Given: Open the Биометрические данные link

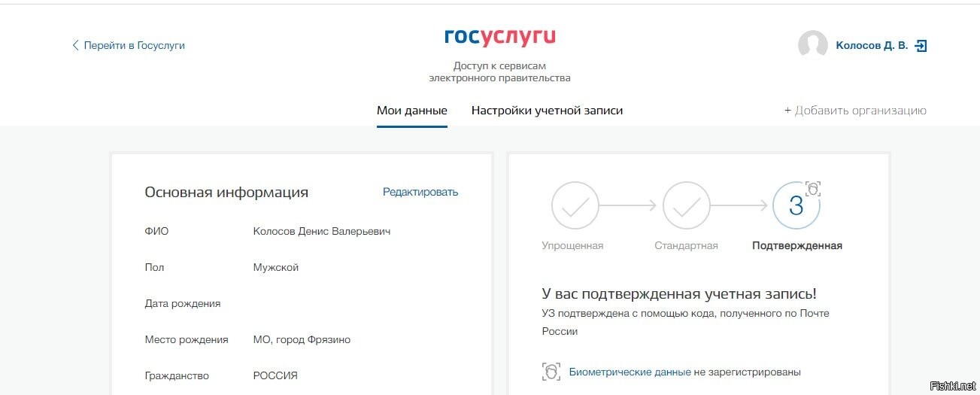Looking at the screenshot, I should [630, 372].
